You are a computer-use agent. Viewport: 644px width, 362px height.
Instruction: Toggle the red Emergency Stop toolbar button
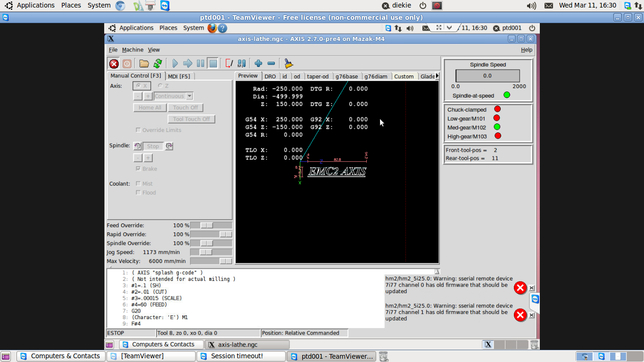pos(114,64)
